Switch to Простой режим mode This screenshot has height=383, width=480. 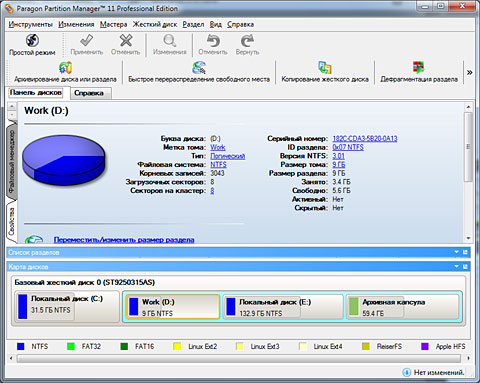(x=32, y=44)
